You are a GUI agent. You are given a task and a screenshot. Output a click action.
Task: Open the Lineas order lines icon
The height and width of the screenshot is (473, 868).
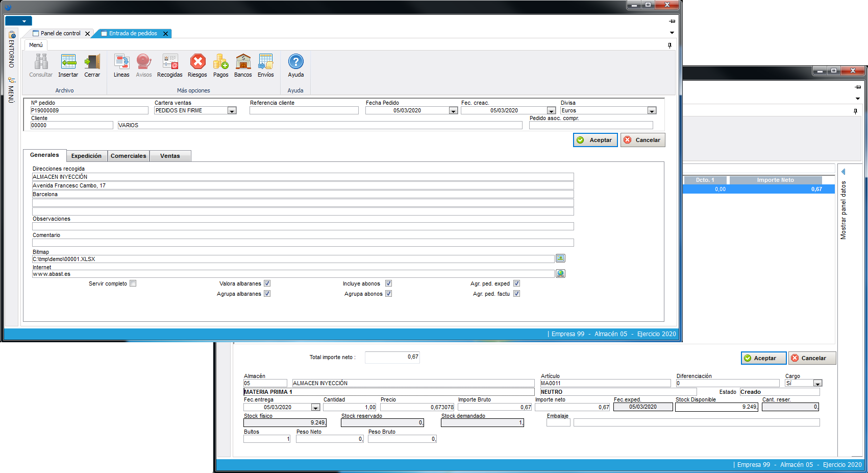[x=121, y=62]
